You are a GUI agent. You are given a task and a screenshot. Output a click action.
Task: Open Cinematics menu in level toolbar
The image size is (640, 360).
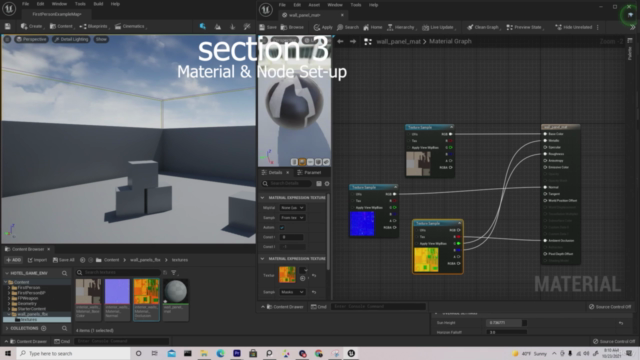point(130,26)
